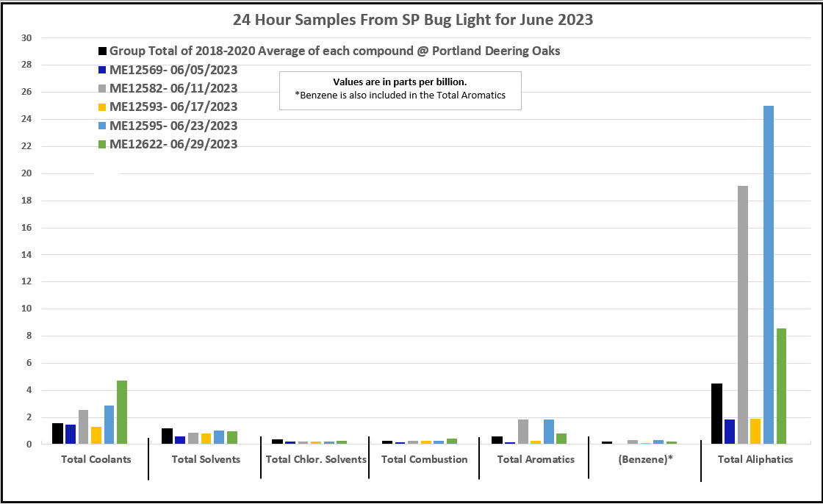Select the black legend swatch for Portland Deering Oaks
This screenshot has height=504, width=823.
[x=103, y=51]
